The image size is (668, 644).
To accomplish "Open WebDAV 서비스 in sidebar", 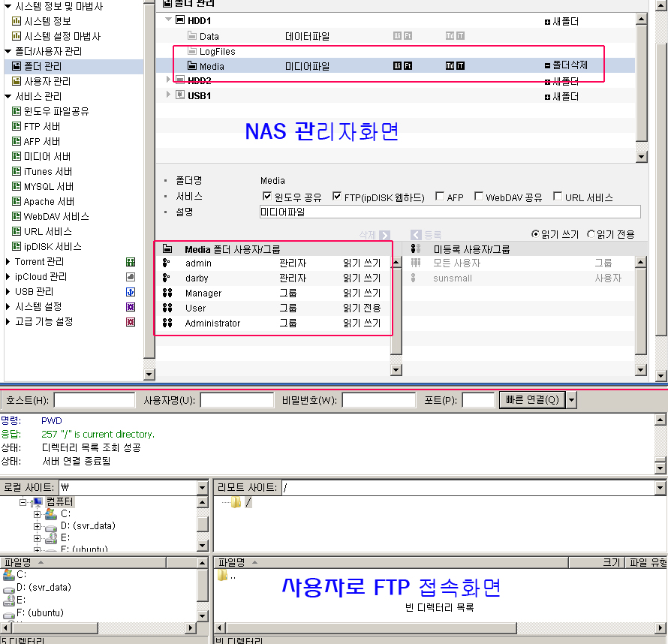I will pyautogui.click(x=56, y=216).
